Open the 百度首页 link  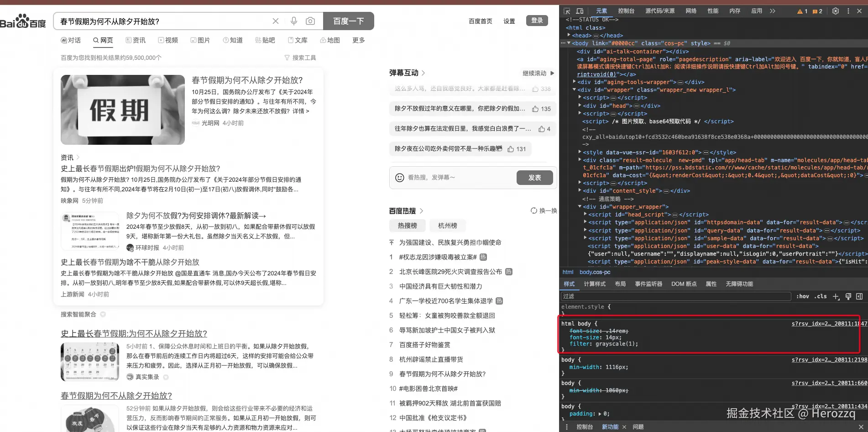tap(481, 21)
